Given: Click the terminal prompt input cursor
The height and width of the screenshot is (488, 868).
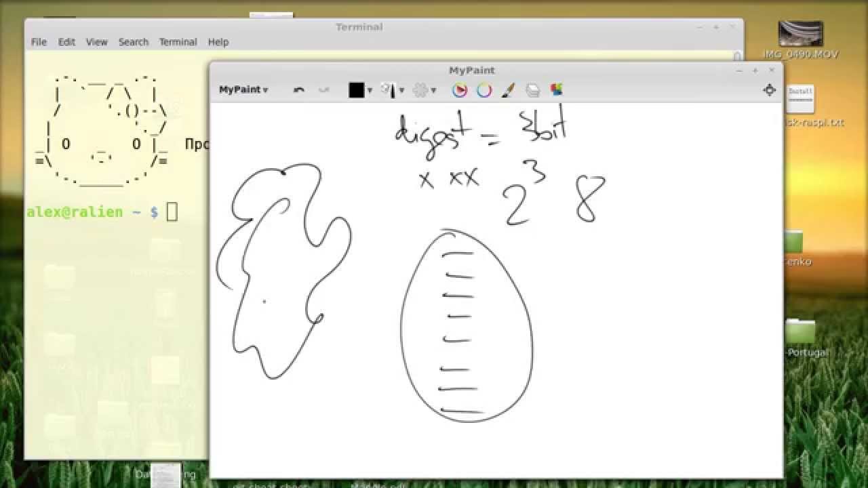Looking at the screenshot, I should 172,212.
